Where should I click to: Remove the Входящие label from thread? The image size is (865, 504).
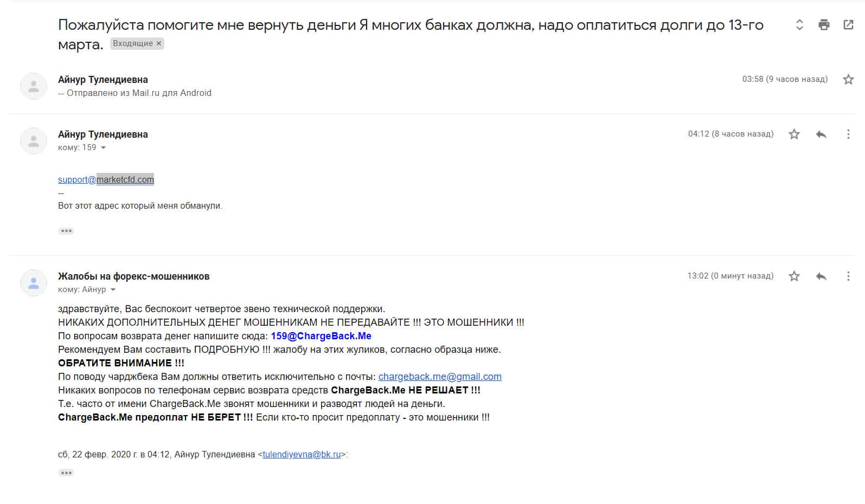coord(159,44)
